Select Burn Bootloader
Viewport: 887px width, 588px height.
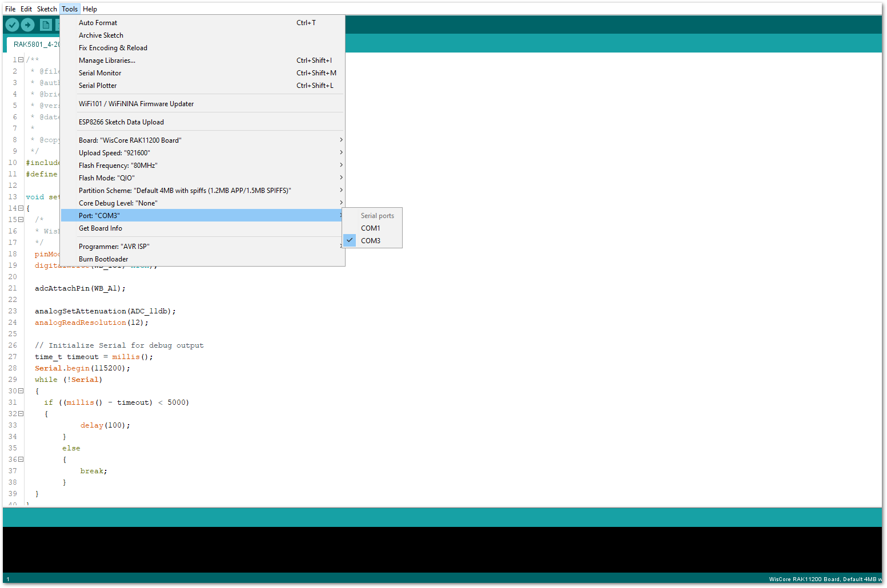click(x=203, y=259)
